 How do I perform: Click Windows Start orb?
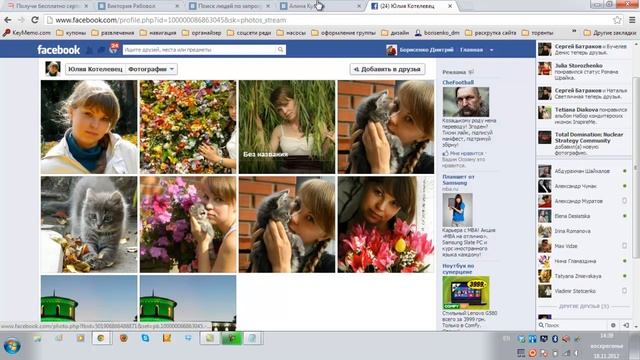12,346
